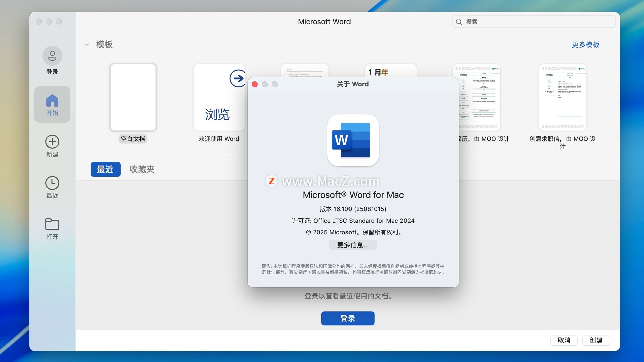Switch to the 收藏夹 tab

(142, 169)
